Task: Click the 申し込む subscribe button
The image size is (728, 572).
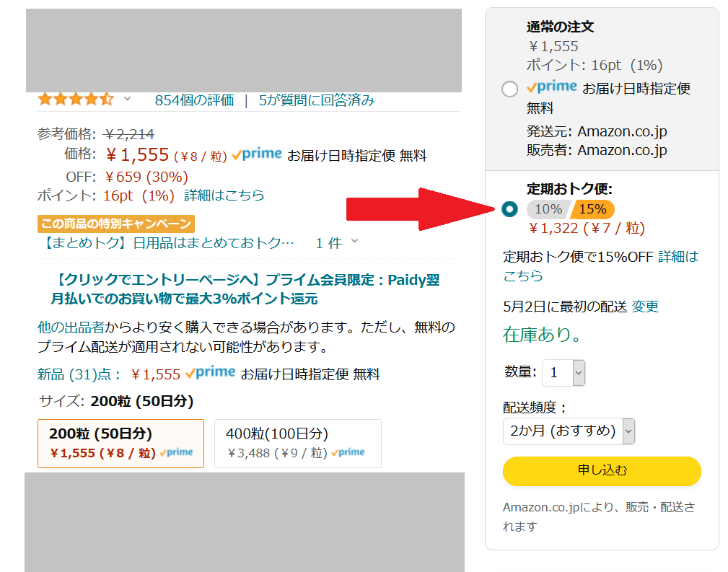Action: pos(602,471)
